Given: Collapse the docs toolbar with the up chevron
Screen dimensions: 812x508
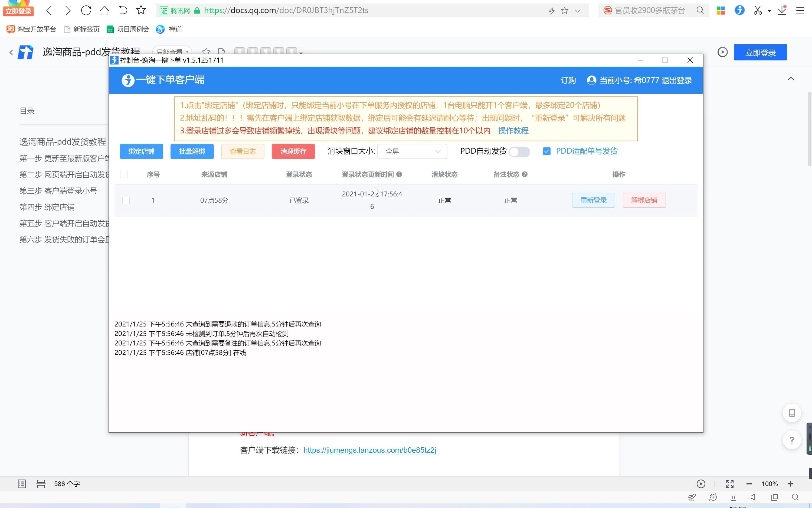Looking at the screenshot, I should (x=791, y=79).
